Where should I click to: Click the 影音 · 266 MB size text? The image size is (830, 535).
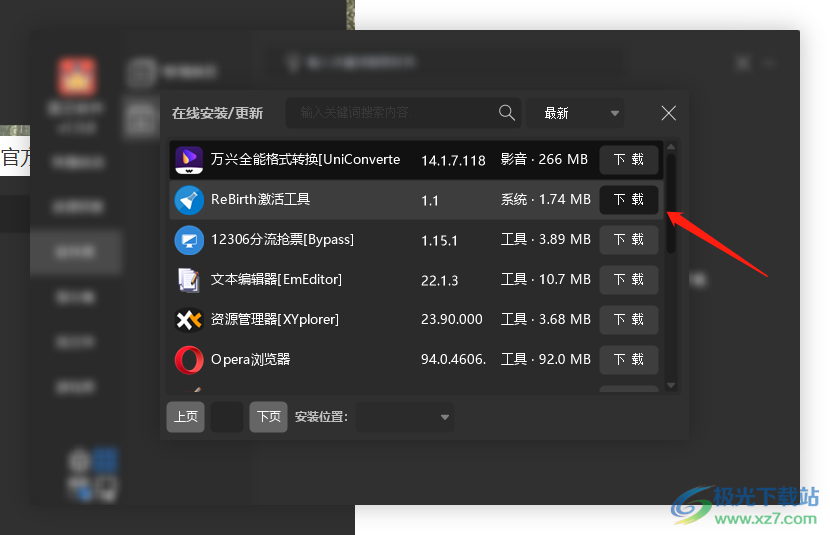pos(544,159)
